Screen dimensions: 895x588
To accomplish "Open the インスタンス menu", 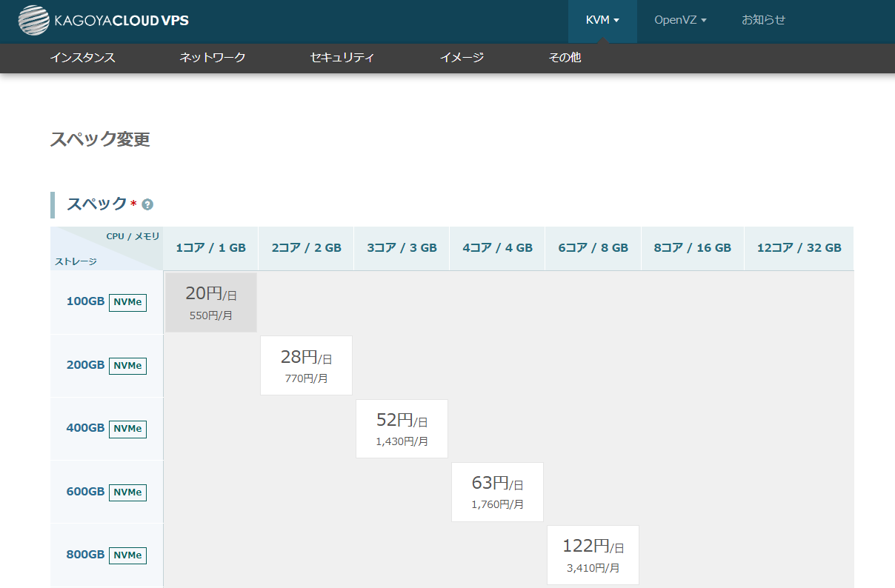I will 83,57.
